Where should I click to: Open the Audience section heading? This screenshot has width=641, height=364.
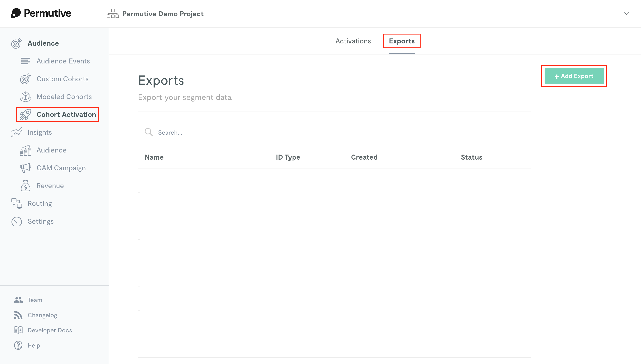tap(43, 43)
